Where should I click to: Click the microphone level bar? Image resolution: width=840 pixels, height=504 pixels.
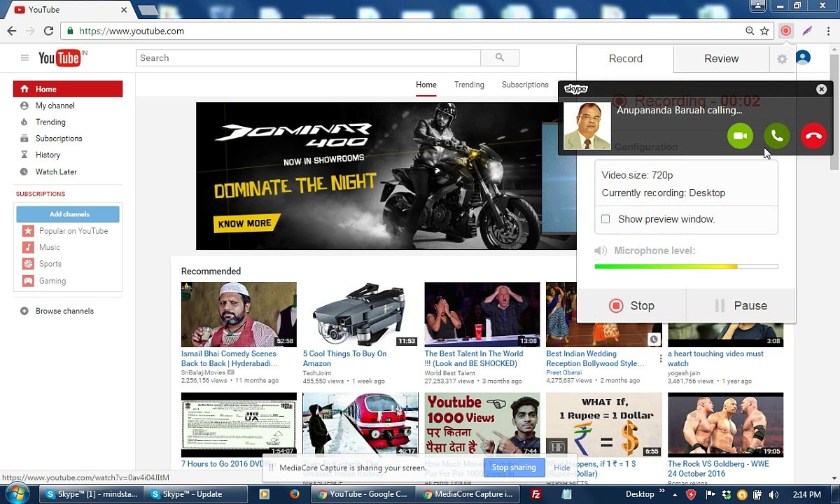(686, 267)
